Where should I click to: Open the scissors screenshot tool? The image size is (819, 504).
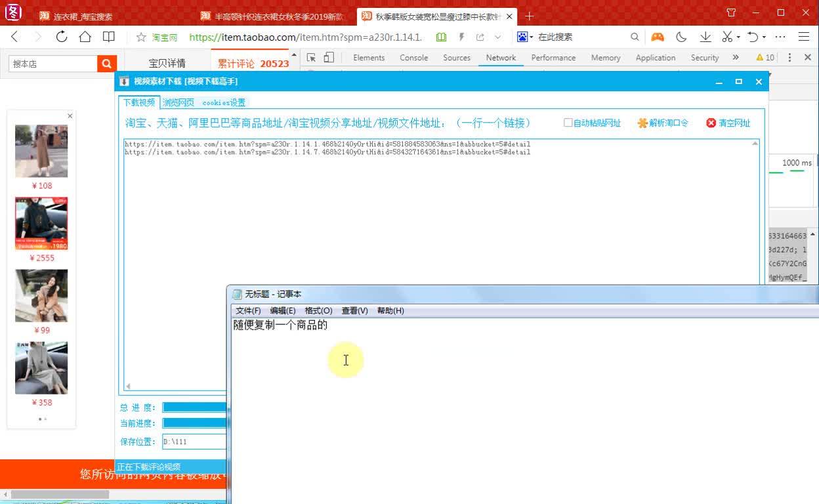(x=727, y=37)
